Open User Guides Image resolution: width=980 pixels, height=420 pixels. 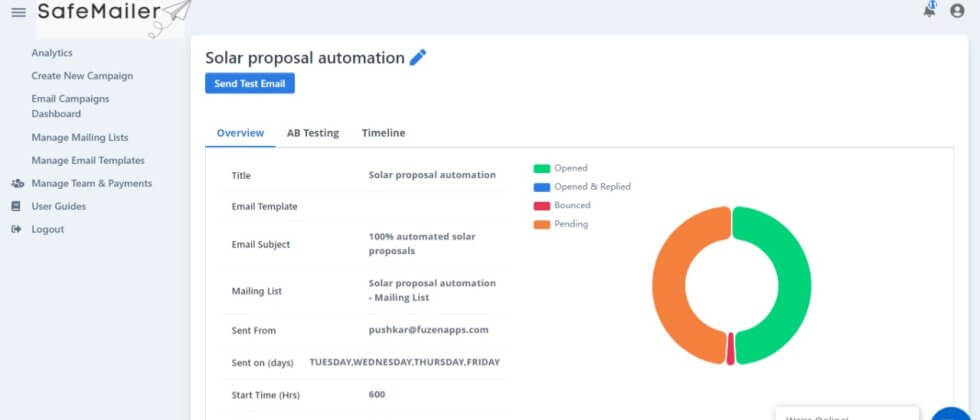point(59,206)
